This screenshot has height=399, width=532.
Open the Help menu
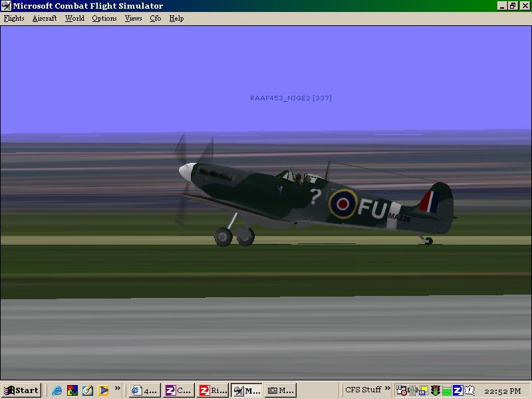coord(176,19)
